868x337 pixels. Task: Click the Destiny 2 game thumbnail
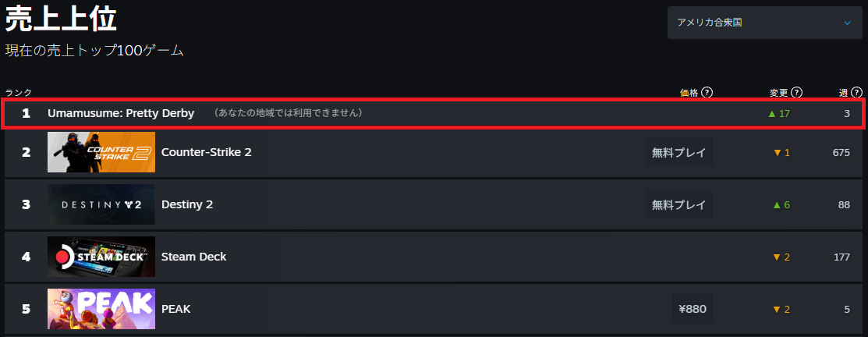tap(101, 204)
